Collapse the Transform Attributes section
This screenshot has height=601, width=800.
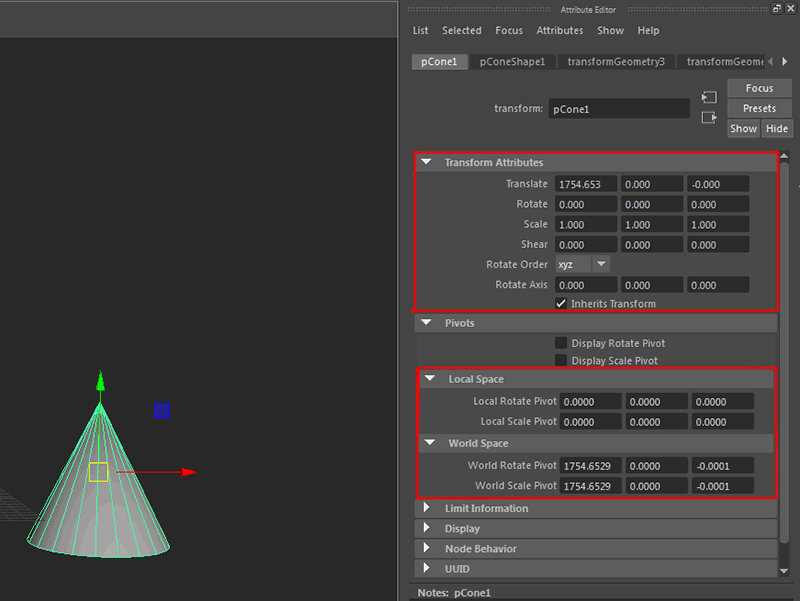coord(427,163)
